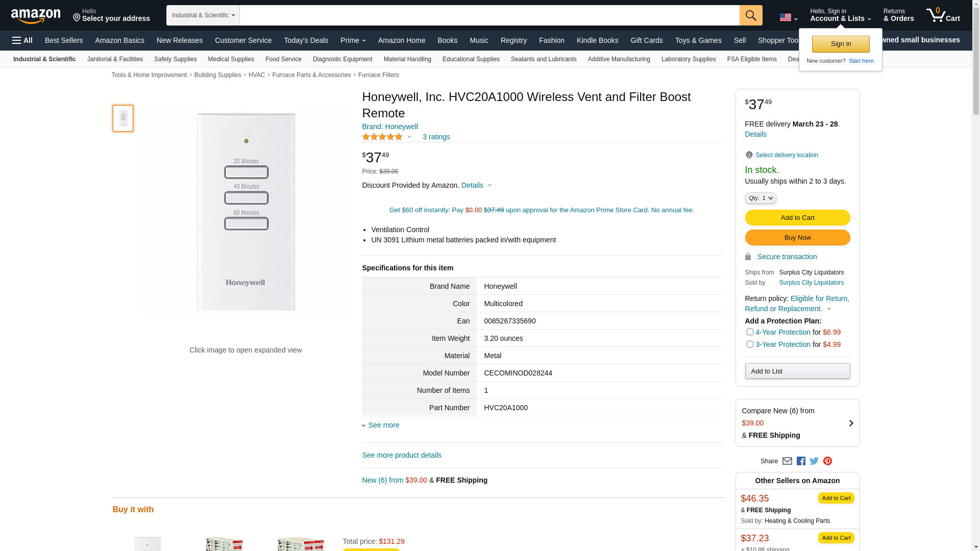Go to the Amazon home logo
Viewport: 980px width, 551px height.
coord(36,16)
